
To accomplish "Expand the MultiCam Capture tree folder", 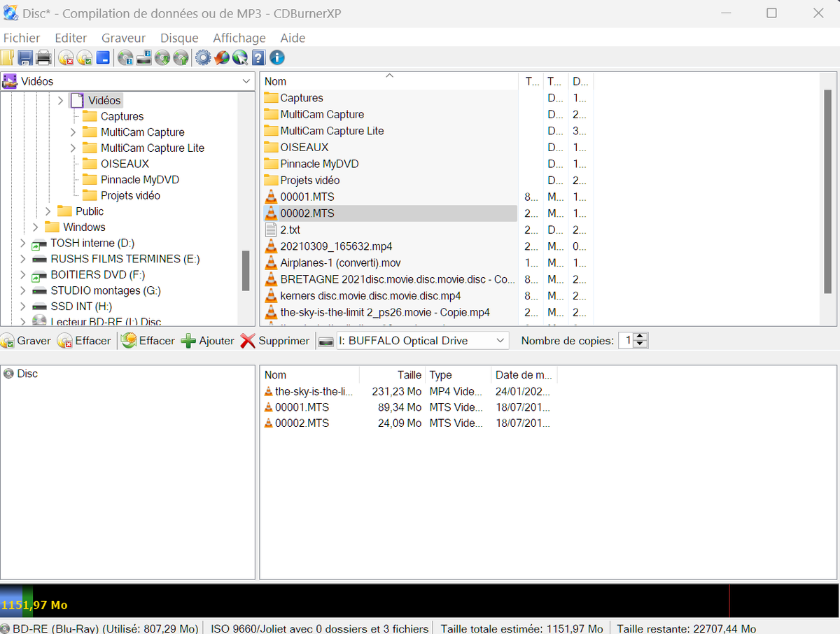I will 73,132.
